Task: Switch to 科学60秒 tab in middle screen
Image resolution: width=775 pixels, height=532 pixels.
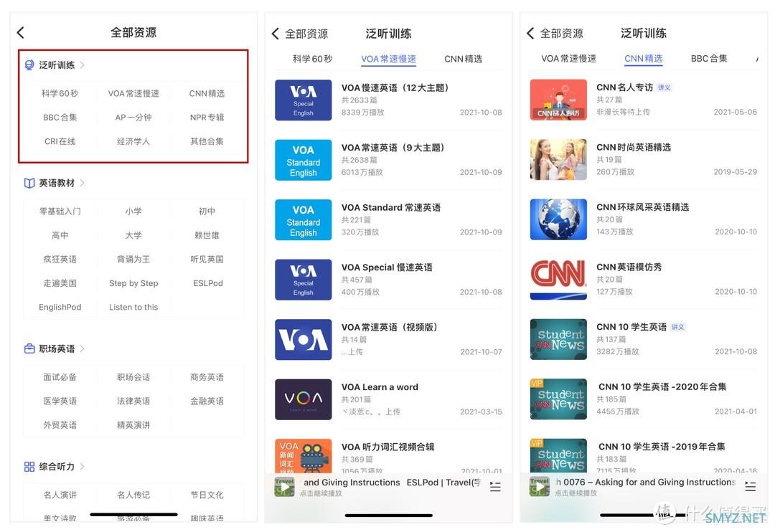Action: [312, 60]
